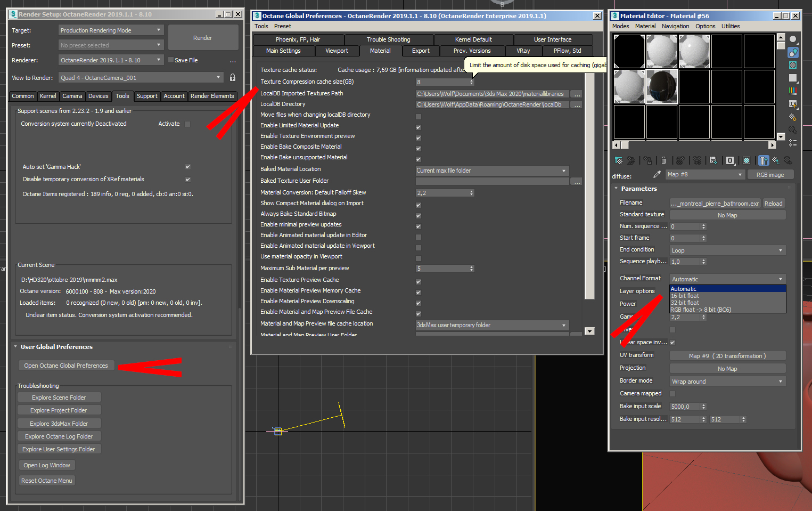Viewport: 812px width, 511px height.
Task: Open the Renderer dropdown
Action: point(111,60)
